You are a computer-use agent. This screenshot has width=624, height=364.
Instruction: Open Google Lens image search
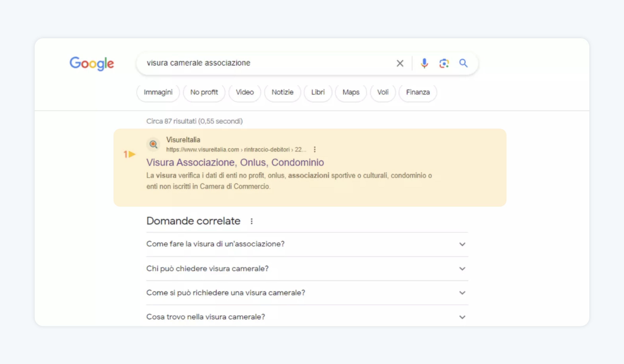click(x=444, y=63)
